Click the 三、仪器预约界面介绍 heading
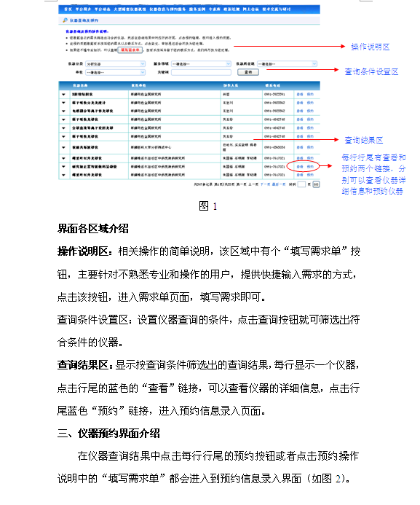This screenshot has width=420, height=505. [x=108, y=434]
